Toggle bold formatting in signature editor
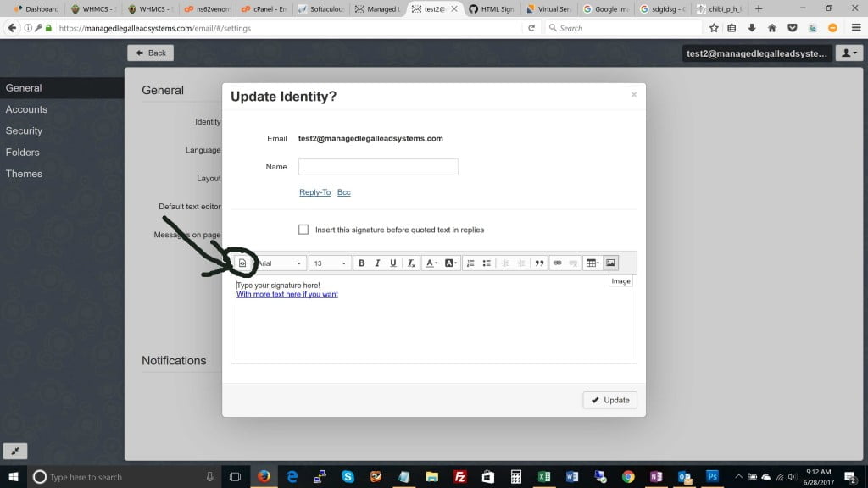 click(361, 263)
